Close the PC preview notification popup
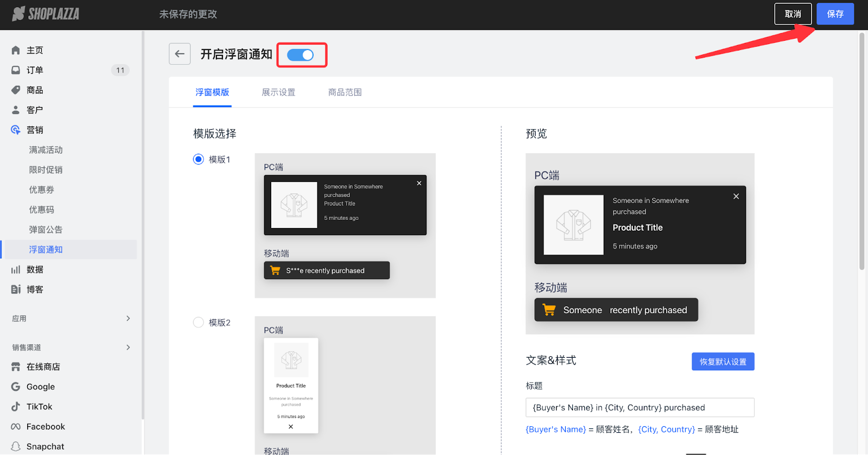The height and width of the screenshot is (455, 868). tap(736, 197)
